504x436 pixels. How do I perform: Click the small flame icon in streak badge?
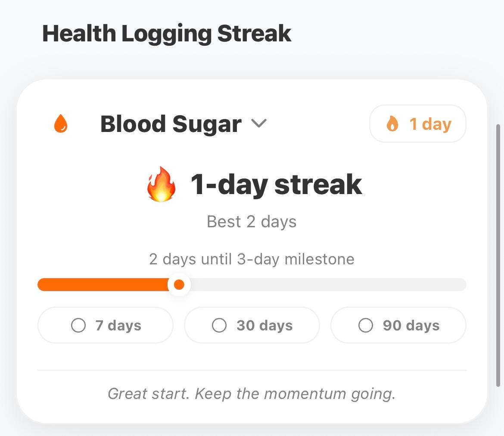[392, 124]
